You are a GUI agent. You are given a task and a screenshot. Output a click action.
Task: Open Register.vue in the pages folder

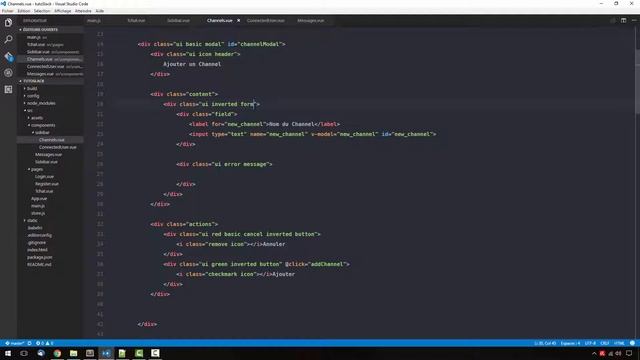(47, 184)
